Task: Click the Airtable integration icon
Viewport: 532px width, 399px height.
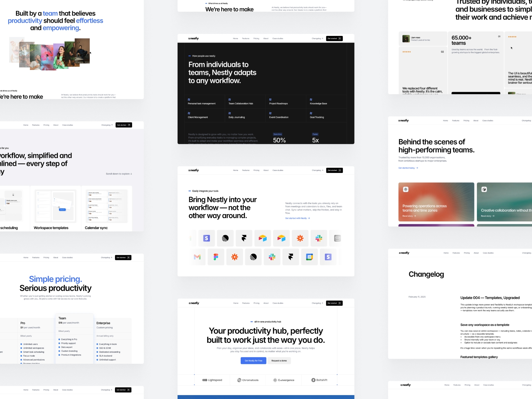Action: (263, 238)
